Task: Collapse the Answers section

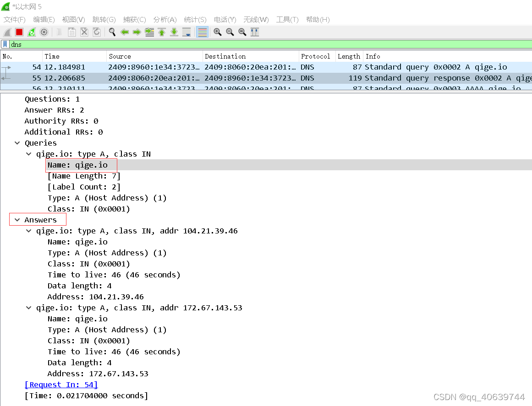Action: (17, 220)
